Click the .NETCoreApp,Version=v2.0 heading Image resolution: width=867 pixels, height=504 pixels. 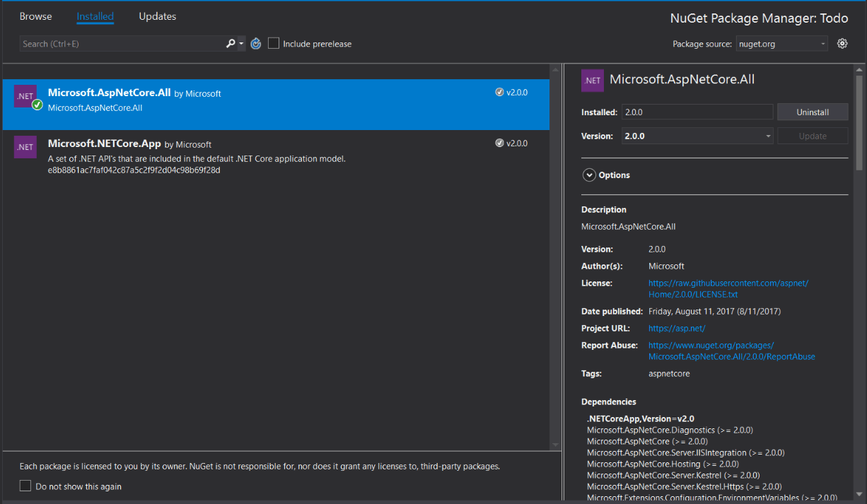(x=641, y=418)
